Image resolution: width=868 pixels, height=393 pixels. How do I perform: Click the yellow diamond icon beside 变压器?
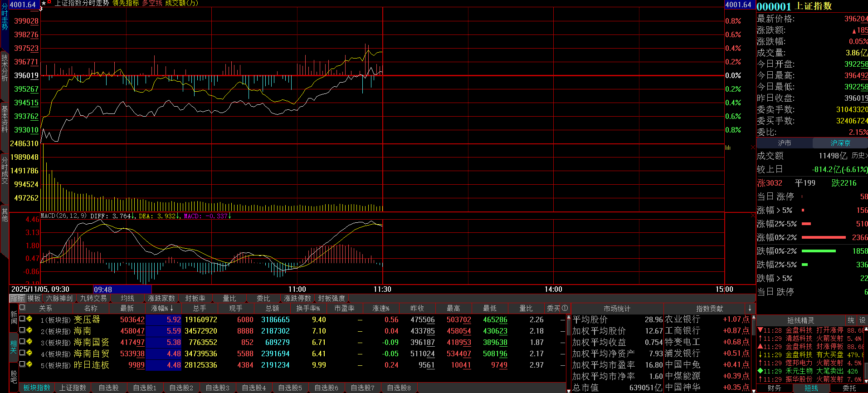pyautogui.click(x=29, y=319)
